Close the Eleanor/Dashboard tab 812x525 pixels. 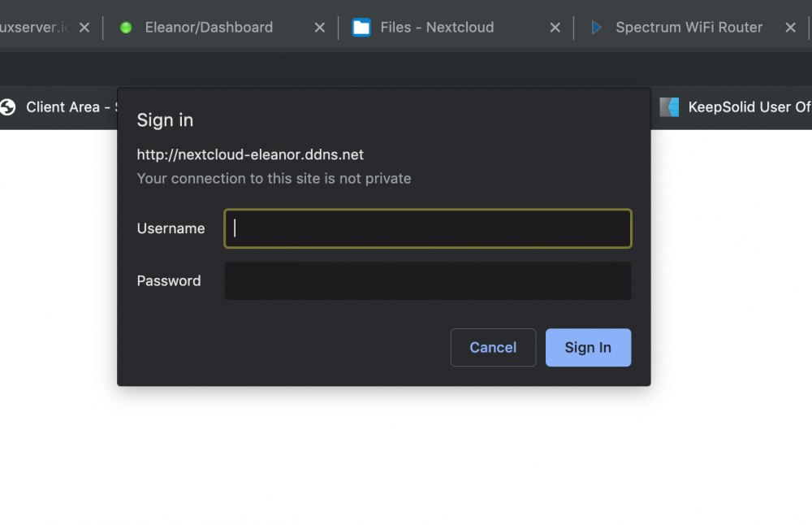tap(320, 28)
